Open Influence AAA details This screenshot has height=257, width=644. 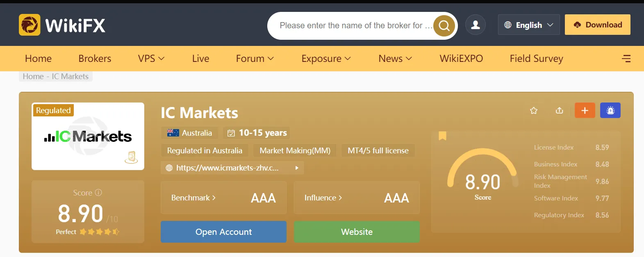tap(357, 198)
